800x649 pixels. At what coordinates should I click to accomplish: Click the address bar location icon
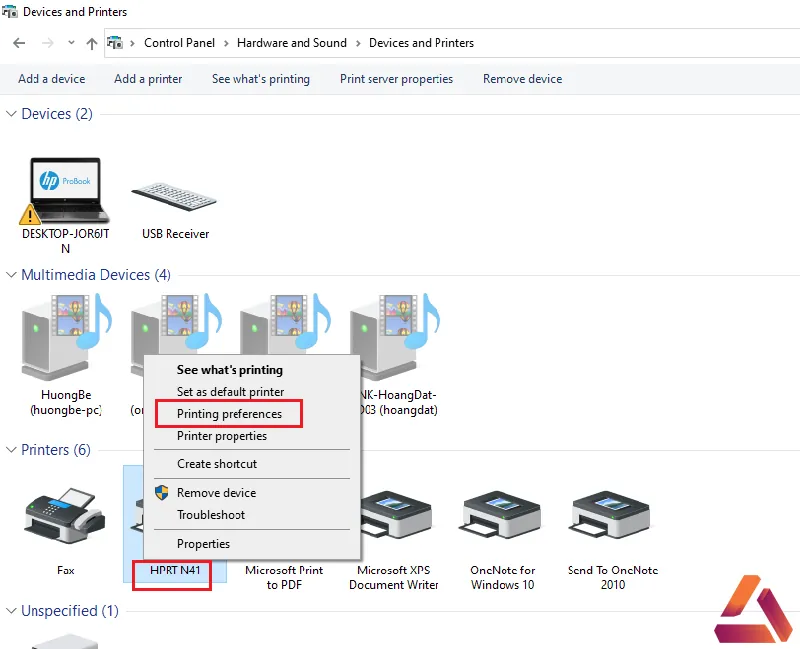click(115, 42)
